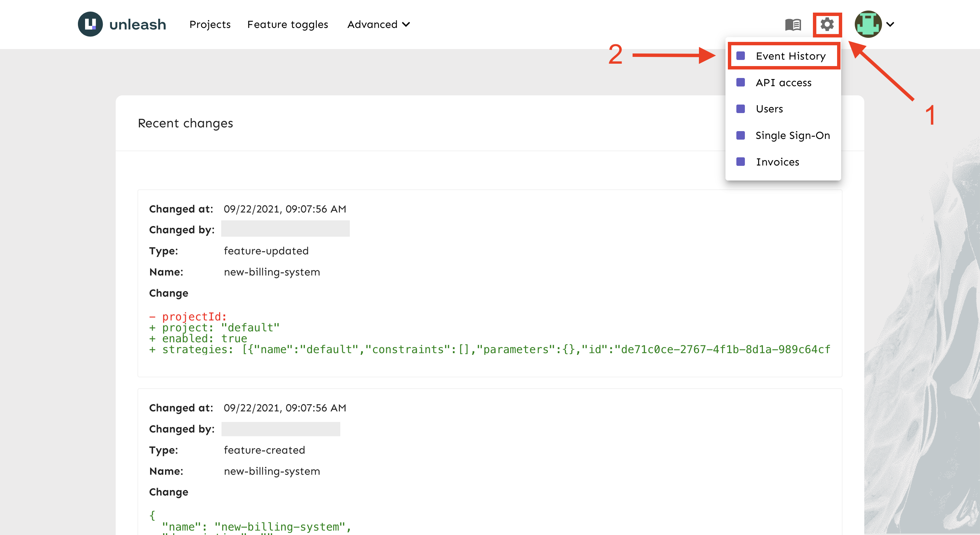This screenshot has width=980, height=535.
Task: Click the feature-updated change code block
Action: 489,333
